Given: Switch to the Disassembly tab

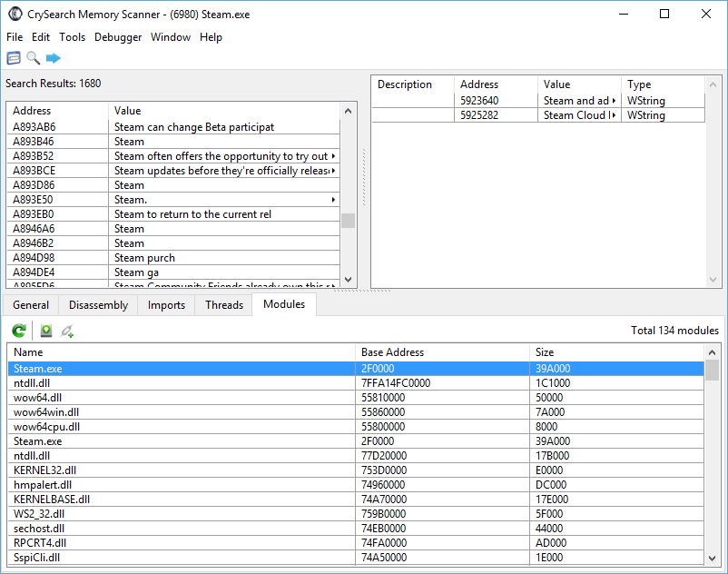Looking at the screenshot, I should tap(98, 305).
